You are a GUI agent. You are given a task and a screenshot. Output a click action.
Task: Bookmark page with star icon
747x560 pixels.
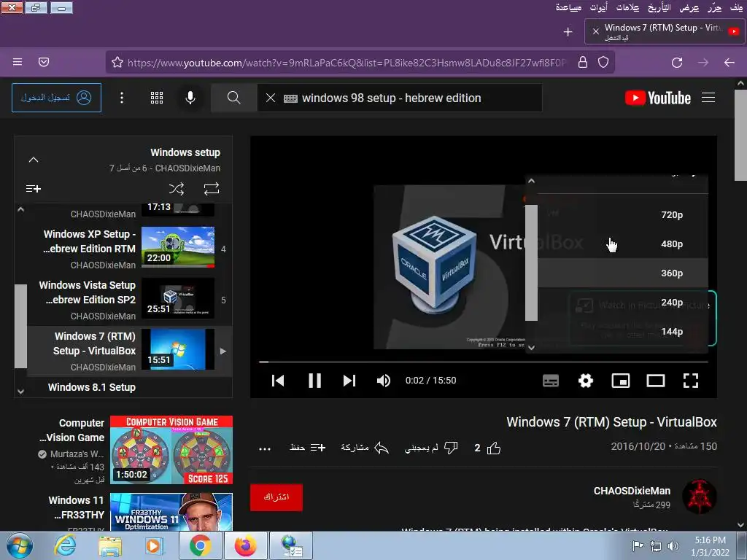point(117,63)
